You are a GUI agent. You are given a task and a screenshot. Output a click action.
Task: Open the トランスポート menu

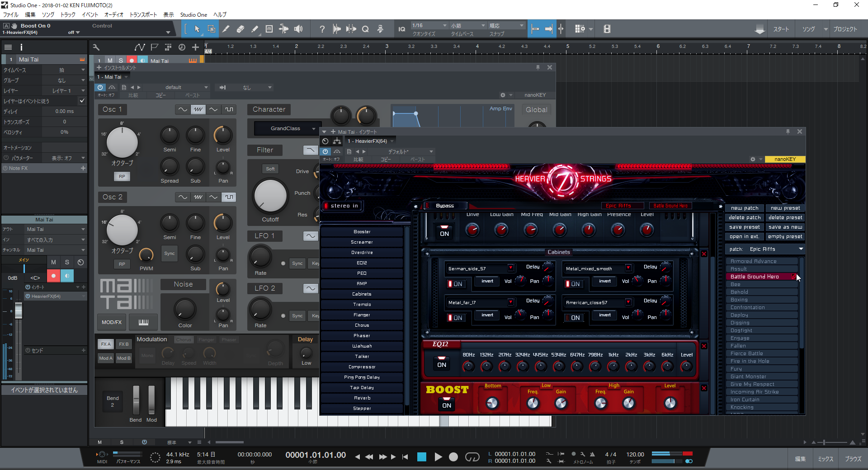tap(143, 14)
